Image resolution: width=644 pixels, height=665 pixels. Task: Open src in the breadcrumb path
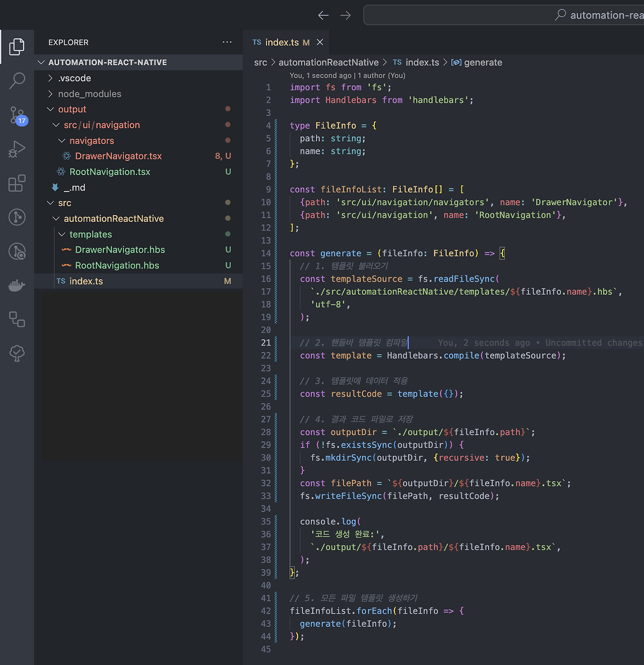pyautogui.click(x=261, y=62)
